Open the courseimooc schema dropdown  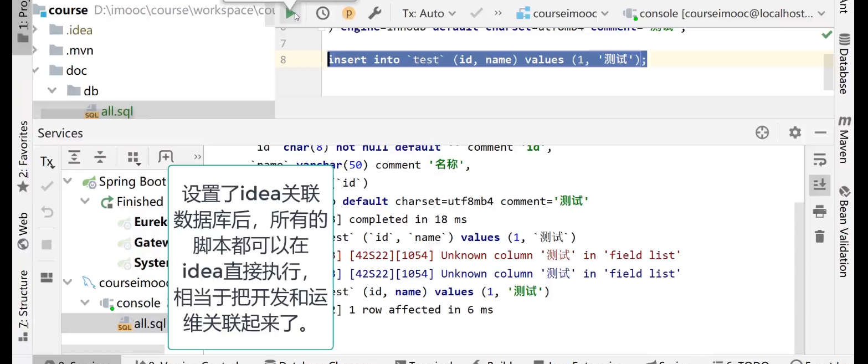click(562, 13)
